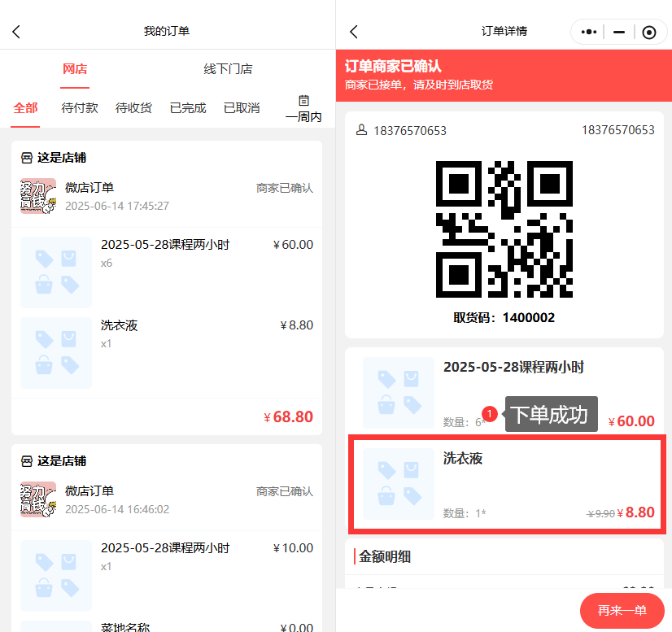
Task: Switch to the 线下门店 tab
Action: (x=228, y=69)
